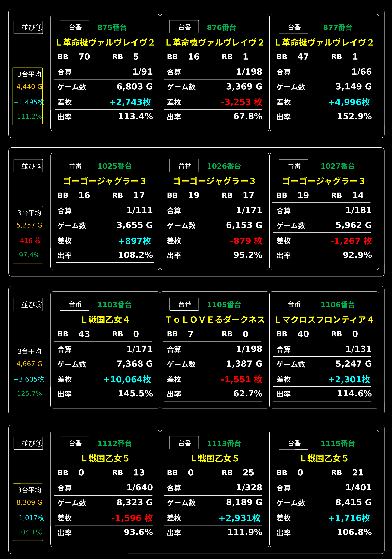Click the 108.2% payout rate

(x=135, y=255)
